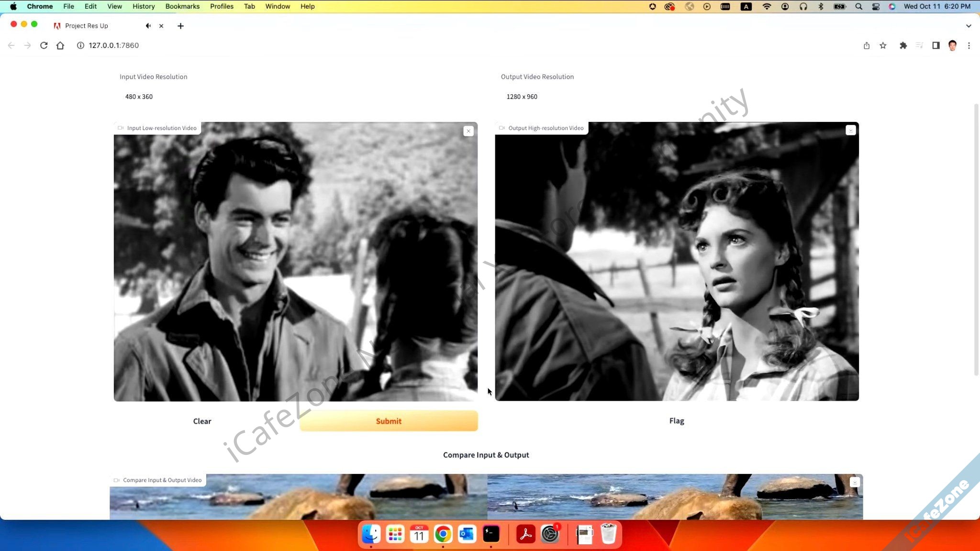The height and width of the screenshot is (551, 980).
Task: Remove the input low-resolution video
Action: coord(468,131)
